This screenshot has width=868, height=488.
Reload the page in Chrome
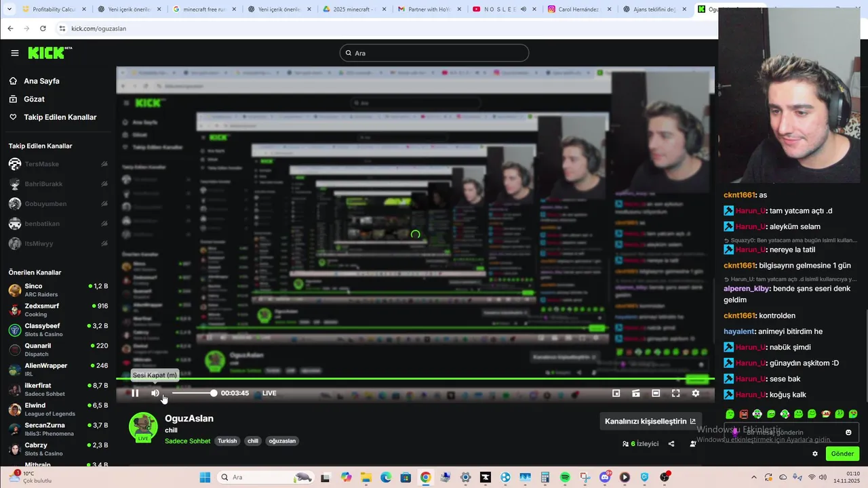[x=43, y=28]
